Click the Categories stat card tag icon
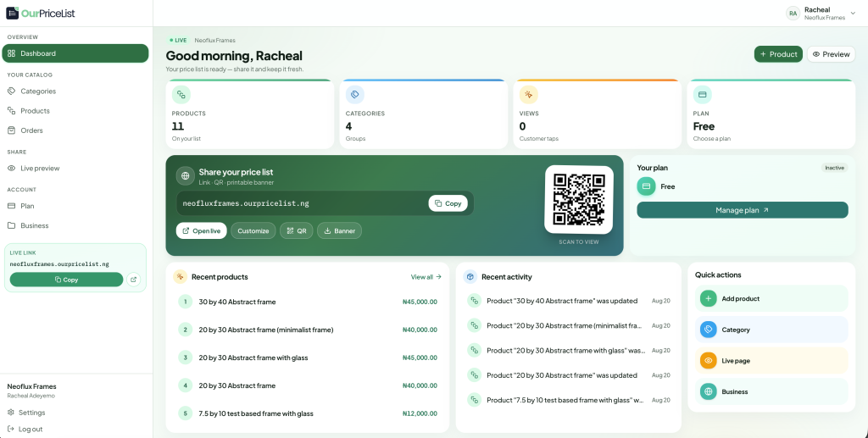868x438 pixels. (x=355, y=95)
